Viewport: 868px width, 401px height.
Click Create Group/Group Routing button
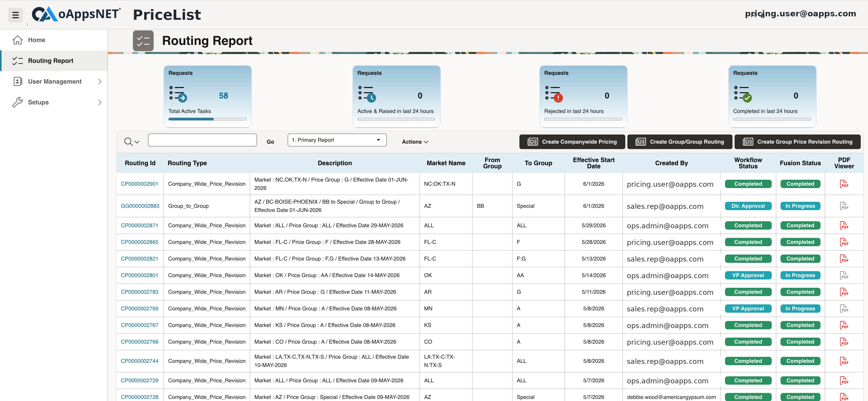click(x=680, y=142)
